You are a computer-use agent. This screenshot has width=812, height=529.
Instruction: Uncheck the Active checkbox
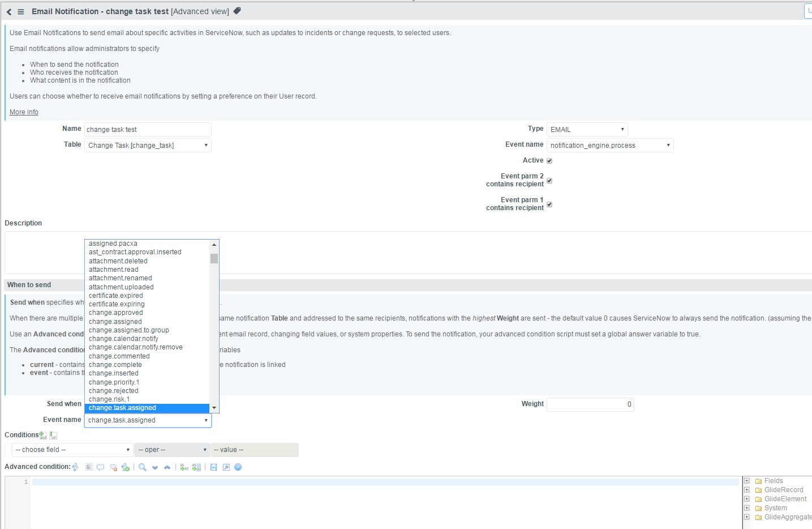click(549, 161)
